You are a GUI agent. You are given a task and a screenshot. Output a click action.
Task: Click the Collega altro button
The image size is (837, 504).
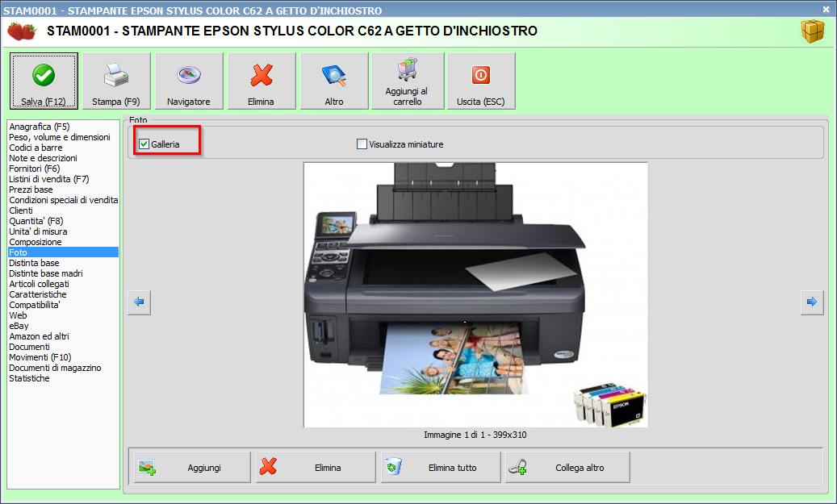567,468
